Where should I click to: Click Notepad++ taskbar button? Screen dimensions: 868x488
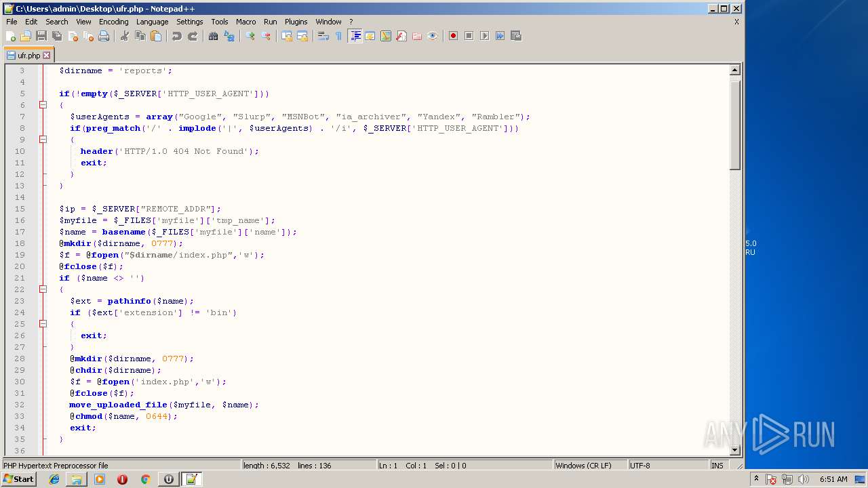tap(191, 479)
